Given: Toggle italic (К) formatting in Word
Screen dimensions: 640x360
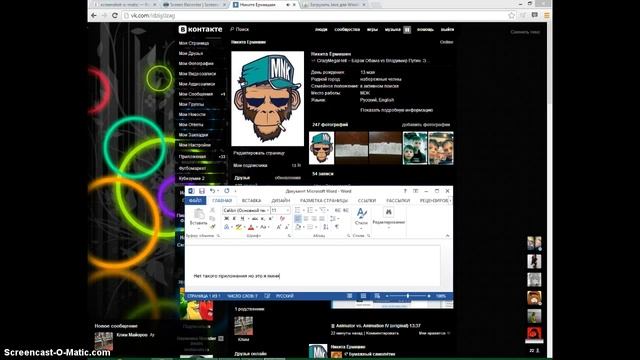Looking at the screenshot, I should (234, 218).
